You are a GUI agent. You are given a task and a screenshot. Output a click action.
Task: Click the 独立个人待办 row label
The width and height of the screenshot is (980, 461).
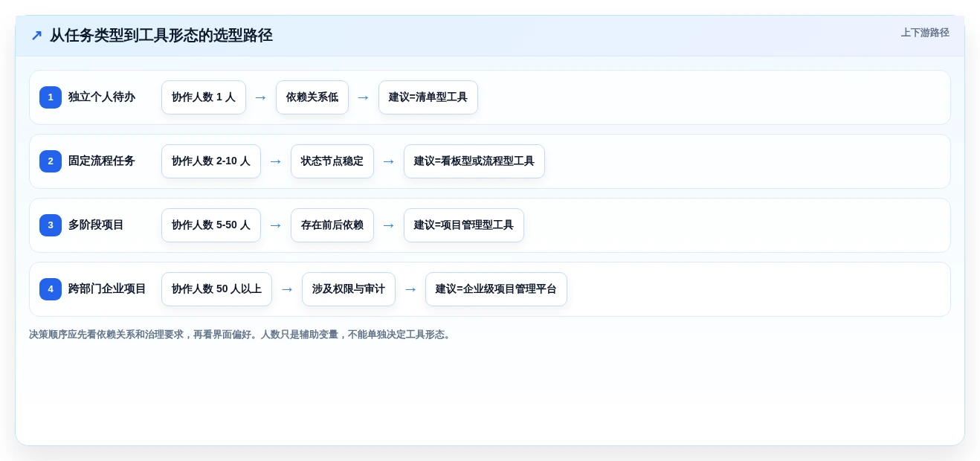coord(102,97)
